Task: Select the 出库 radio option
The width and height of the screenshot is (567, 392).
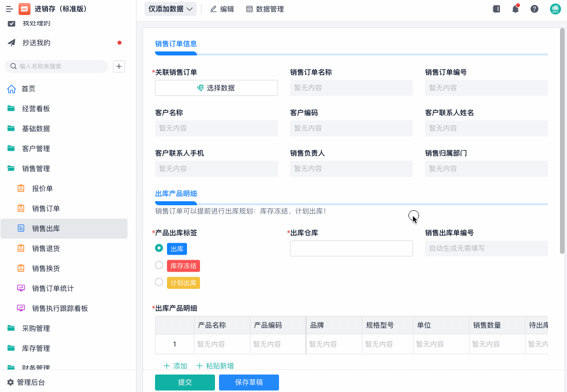Action: 158,248
